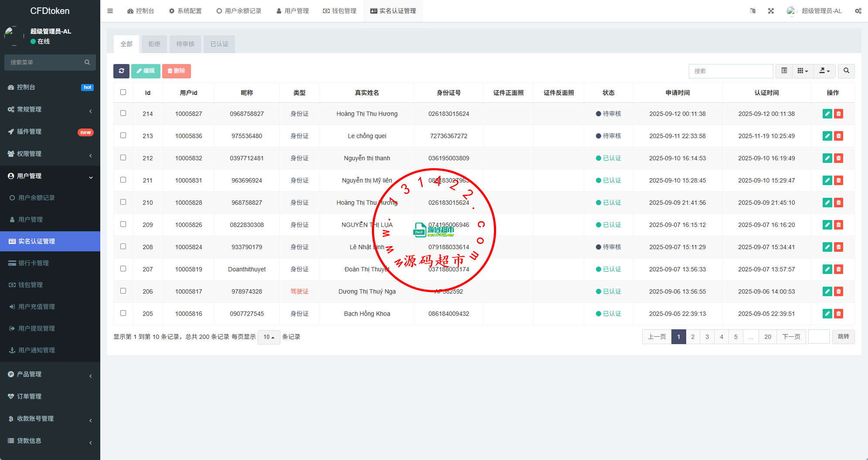Click the fullscreen icon in top bar
The width and height of the screenshot is (868, 460).
coord(771,11)
